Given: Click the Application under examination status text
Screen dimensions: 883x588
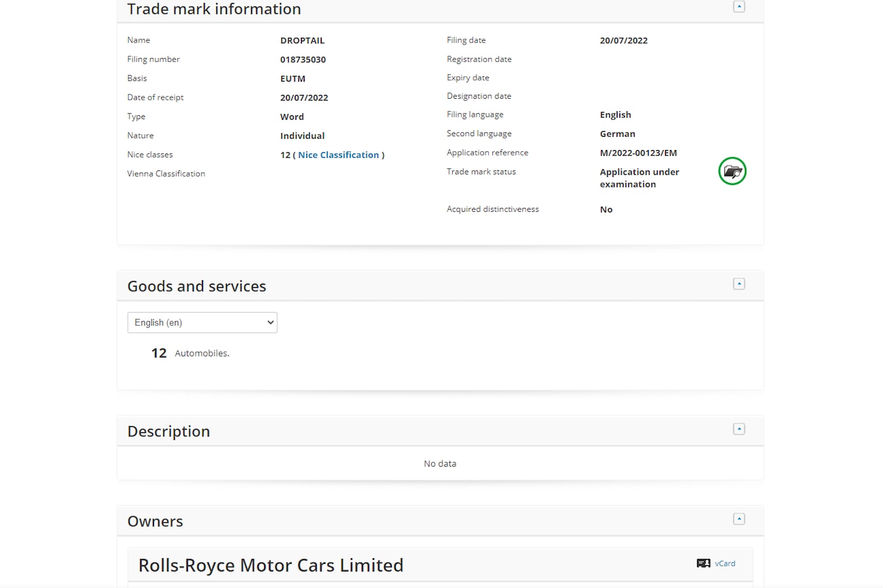Looking at the screenshot, I should [x=640, y=178].
